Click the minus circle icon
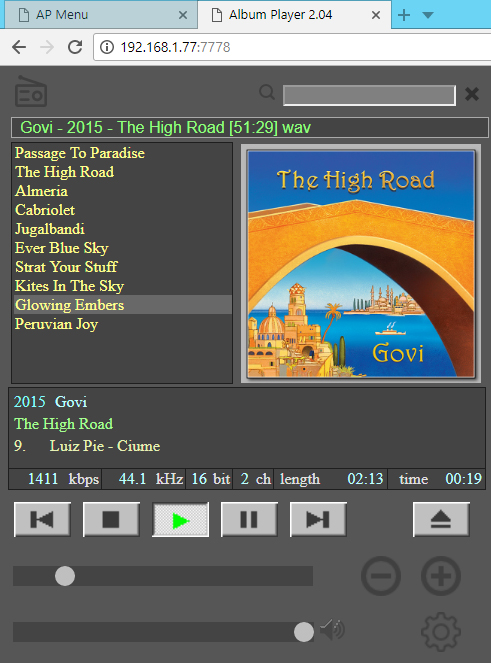This screenshot has height=663, width=491. pyautogui.click(x=381, y=576)
